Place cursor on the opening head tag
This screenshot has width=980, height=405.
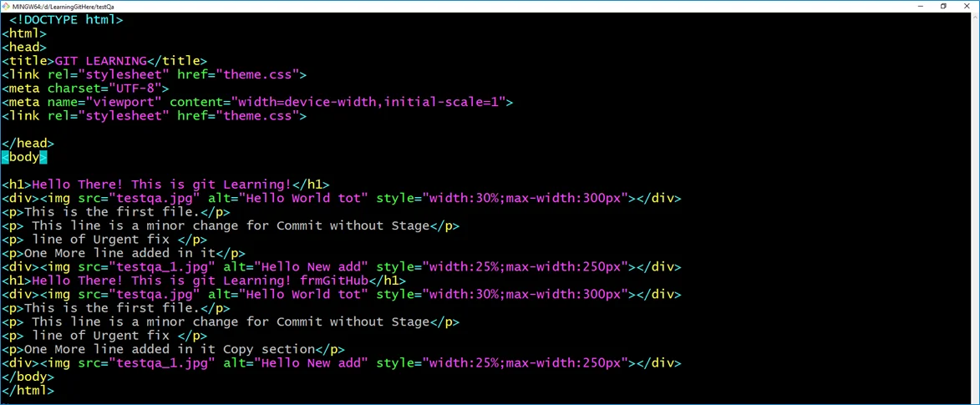tap(24, 48)
